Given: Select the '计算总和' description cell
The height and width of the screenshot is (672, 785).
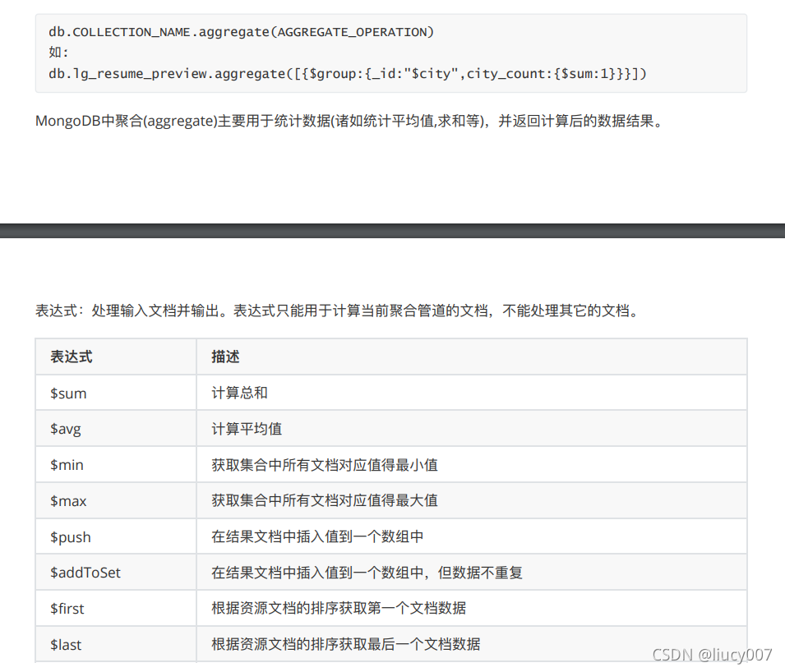Looking at the screenshot, I should (x=472, y=393).
